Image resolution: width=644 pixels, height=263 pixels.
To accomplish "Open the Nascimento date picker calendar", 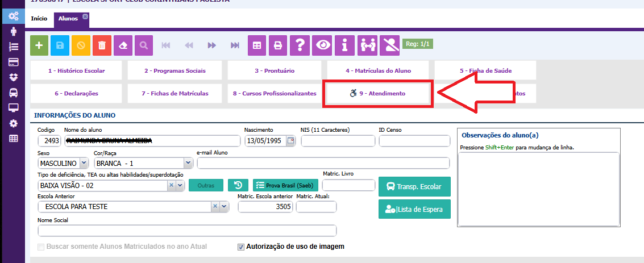I will 290,141.
